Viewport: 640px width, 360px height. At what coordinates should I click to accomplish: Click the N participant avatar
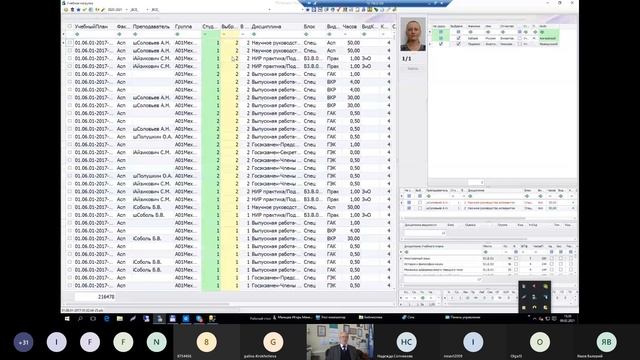[156, 342]
